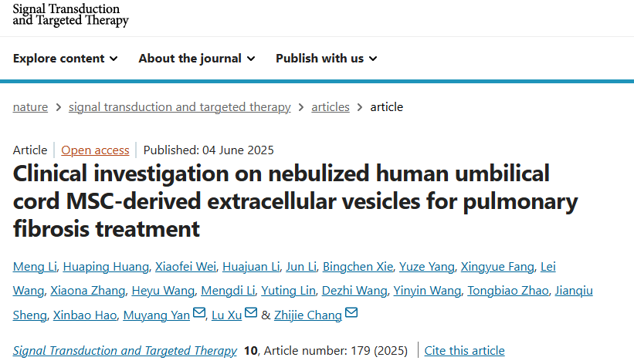Viewport: 634px width, 364px height.
Task: Navigate to articles breadcrumb
Action: [x=331, y=107]
